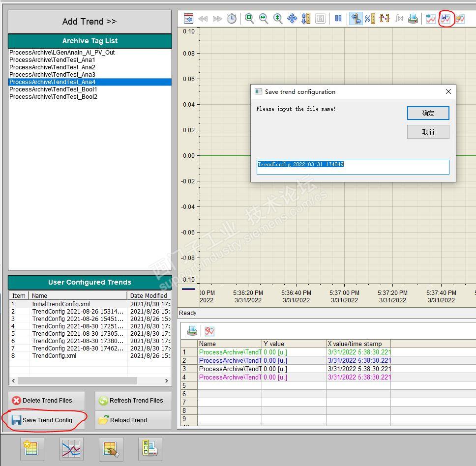
Task: Click the print icon above value table
Action: coord(192,331)
